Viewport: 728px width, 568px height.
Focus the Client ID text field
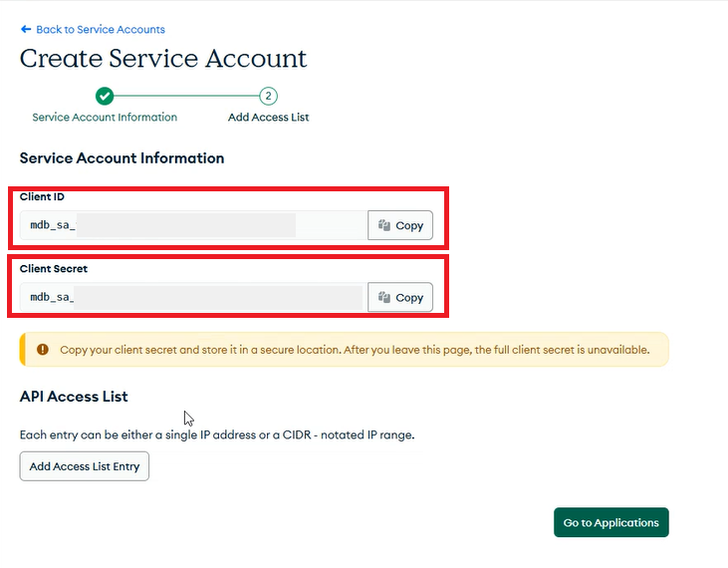[x=193, y=225]
